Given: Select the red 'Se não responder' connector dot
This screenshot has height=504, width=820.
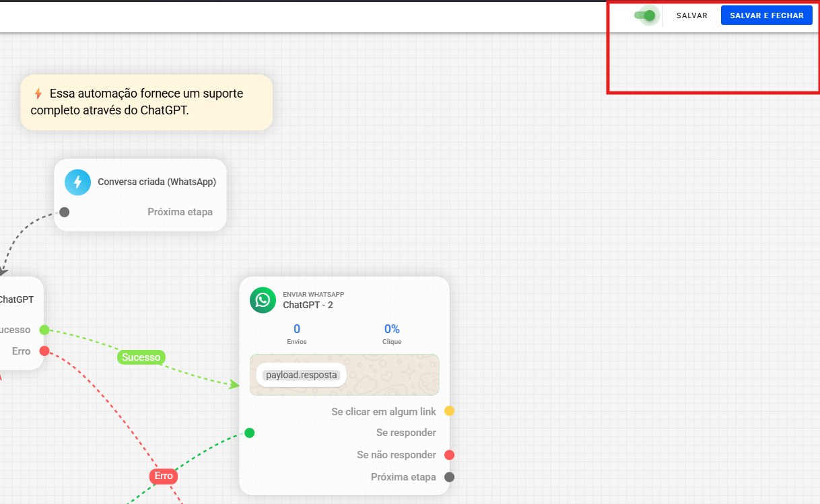Looking at the screenshot, I should click(x=449, y=455).
